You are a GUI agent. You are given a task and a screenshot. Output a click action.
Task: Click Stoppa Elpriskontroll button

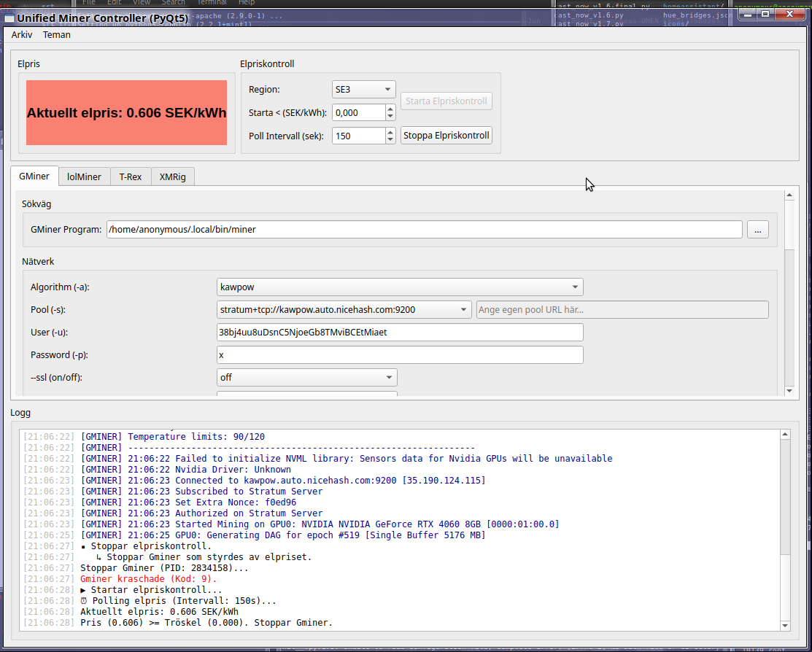pyautogui.click(x=446, y=135)
